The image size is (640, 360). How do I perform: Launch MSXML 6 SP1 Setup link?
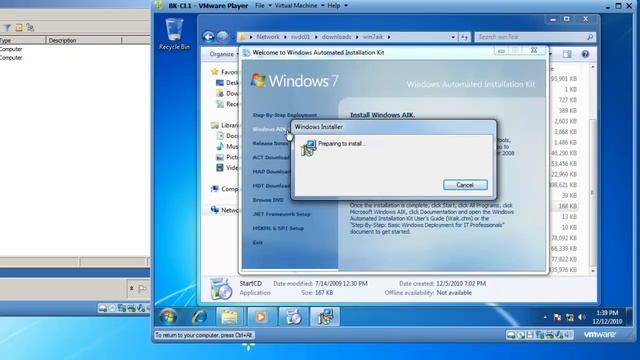pos(278,229)
